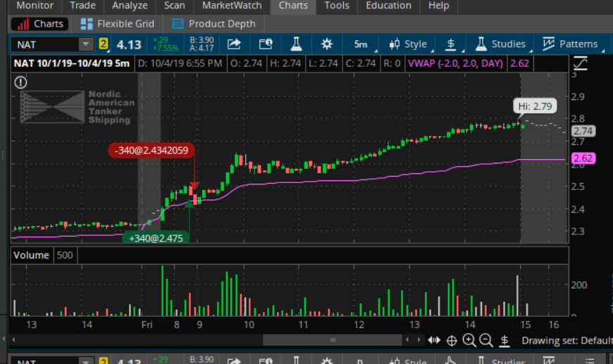
Task: Open the MarketWatch tab
Action: tap(231, 6)
